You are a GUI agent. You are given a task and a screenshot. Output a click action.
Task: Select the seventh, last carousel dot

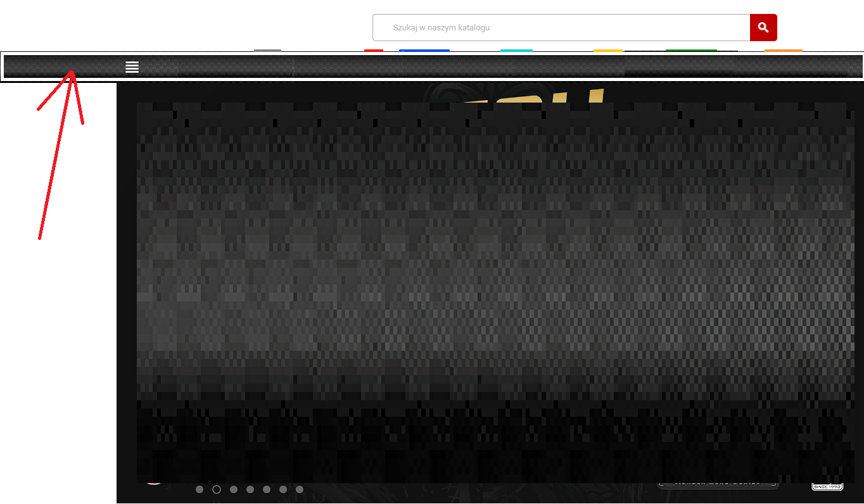tap(300, 489)
